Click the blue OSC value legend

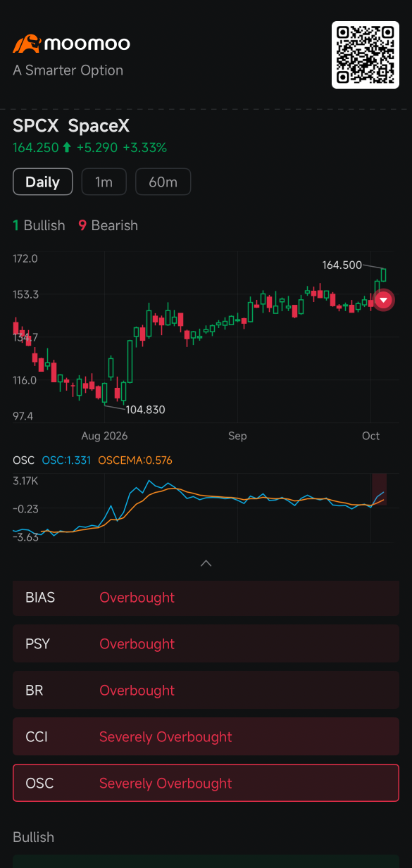(66, 460)
